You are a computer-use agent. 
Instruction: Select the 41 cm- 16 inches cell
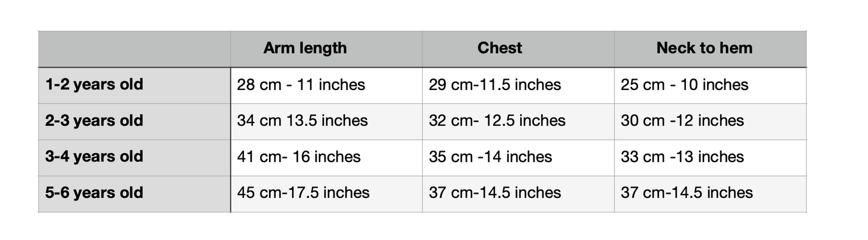(299, 157)
